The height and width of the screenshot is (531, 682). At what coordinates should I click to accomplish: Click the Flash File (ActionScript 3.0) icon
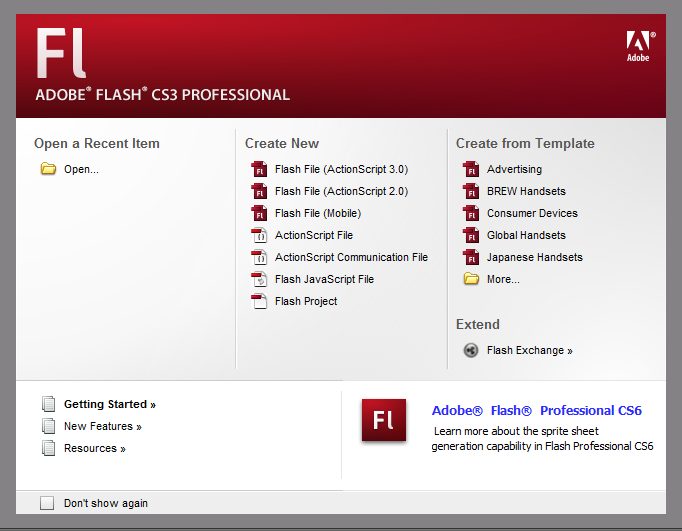[259, 169]
